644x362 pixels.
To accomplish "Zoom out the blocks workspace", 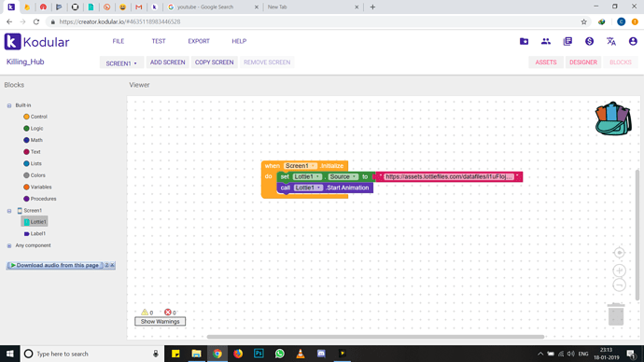I will pos(619,285).
